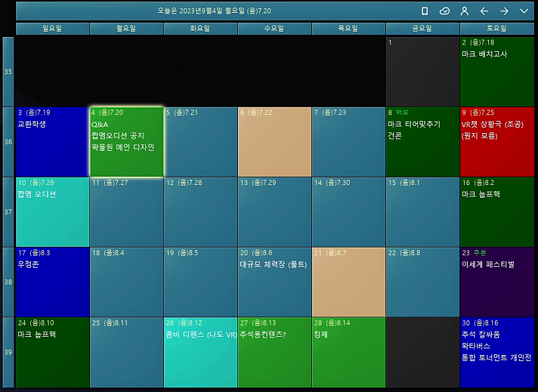This screenshot has width=538, height=392.
Task: Select the 월요일 column header
Action: click(x=126, y=28)
